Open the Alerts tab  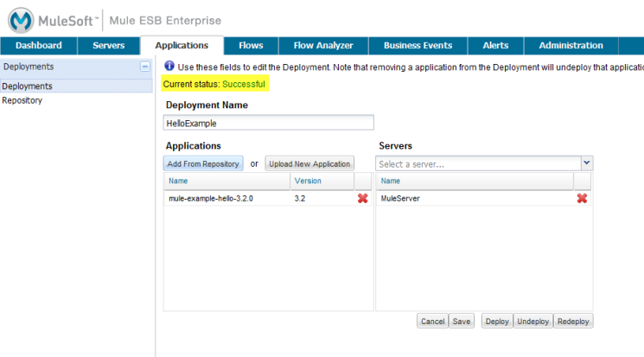point(495,46)
